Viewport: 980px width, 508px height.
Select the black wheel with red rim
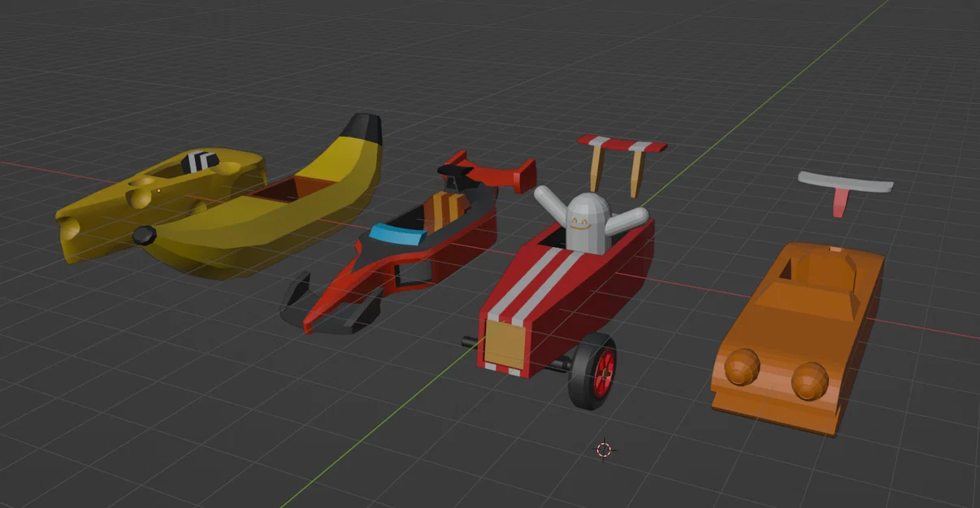click(592, 371)
